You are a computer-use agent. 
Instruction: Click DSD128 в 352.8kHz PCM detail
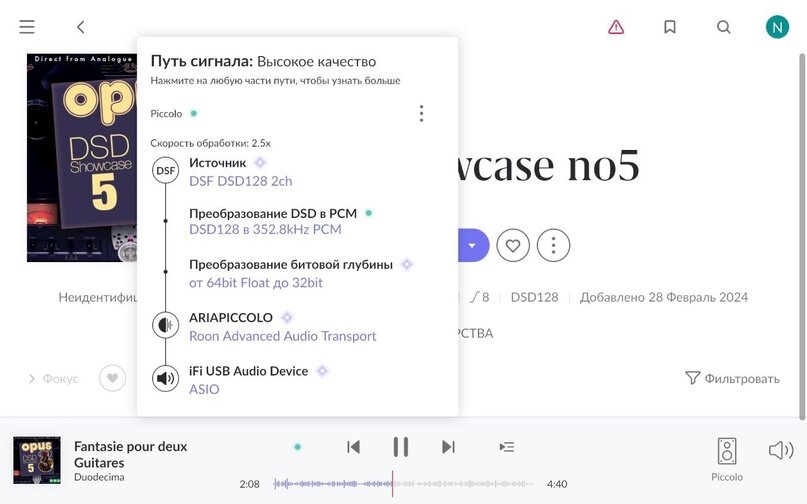pyautogui.click(x=265, y=230)
